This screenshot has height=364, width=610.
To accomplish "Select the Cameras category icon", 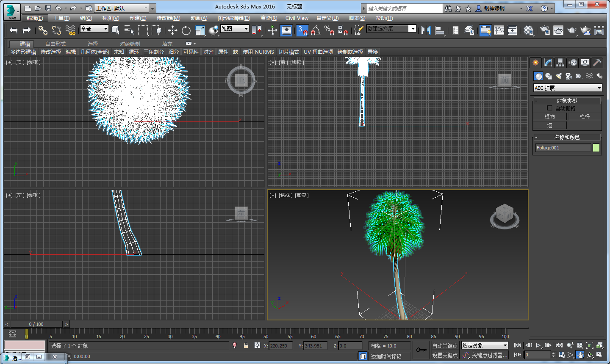I will tap(569, 76).
